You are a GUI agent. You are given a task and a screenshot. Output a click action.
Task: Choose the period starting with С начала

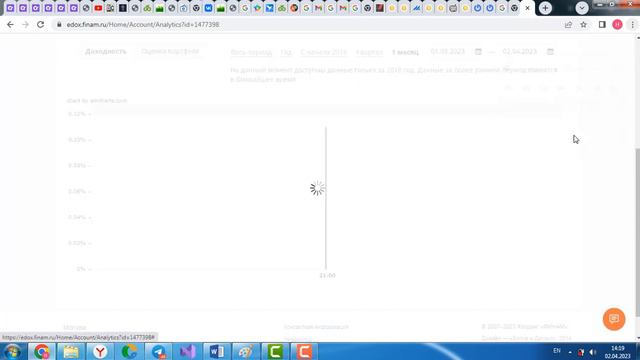click(323, 52)
